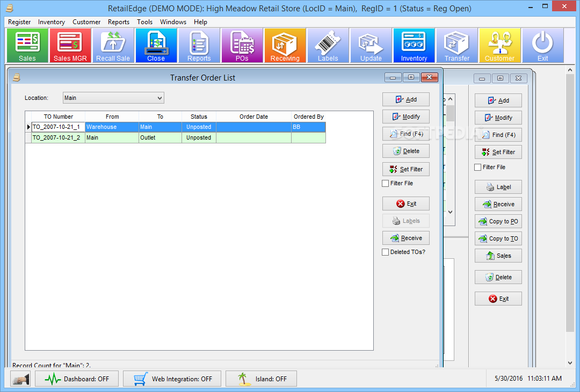Click Add in the background window
The width and height of the screenshot is (580, 392).
pos(498,100)
